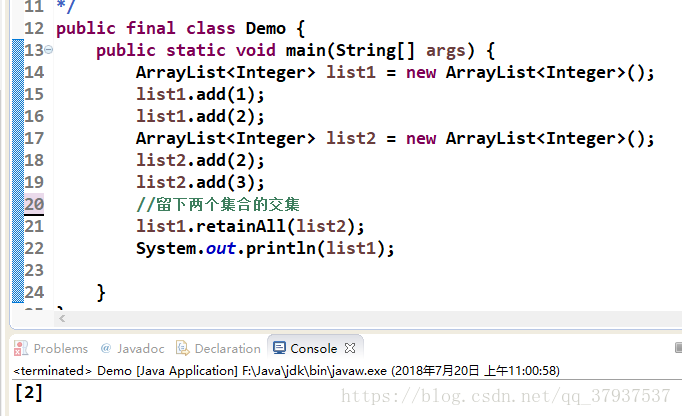The height and width of the screenshot is (416, 682).
Task: Click line number 14 in gutter
Action: (x=34, y=72)
